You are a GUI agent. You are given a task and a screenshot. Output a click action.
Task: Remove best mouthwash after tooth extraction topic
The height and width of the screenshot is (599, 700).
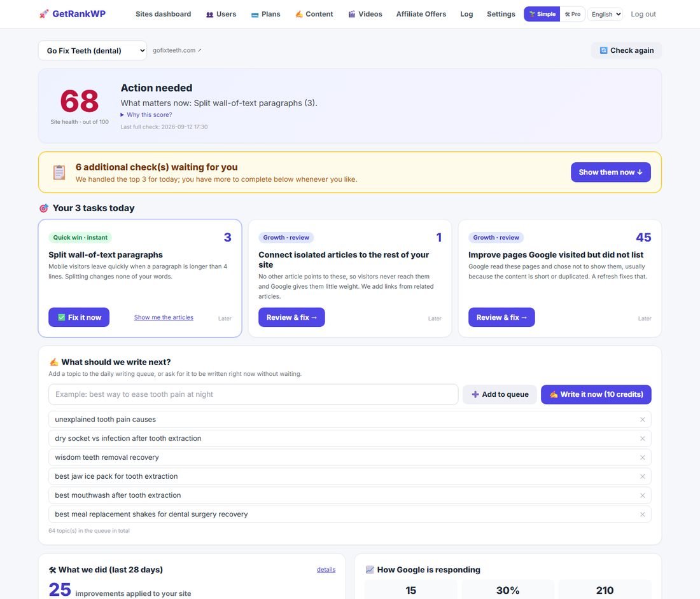(643, 495)
